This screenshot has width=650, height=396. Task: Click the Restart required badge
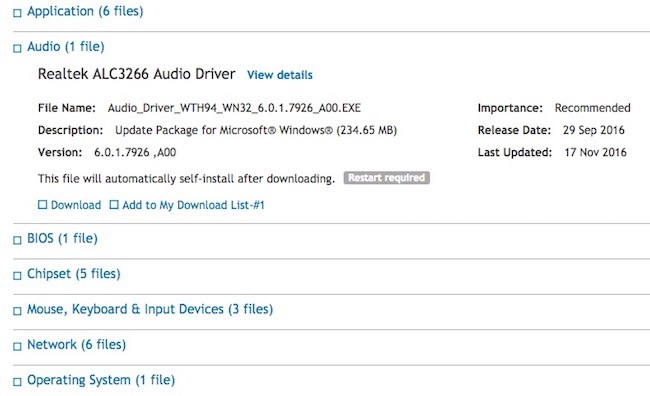click(386, 178)
